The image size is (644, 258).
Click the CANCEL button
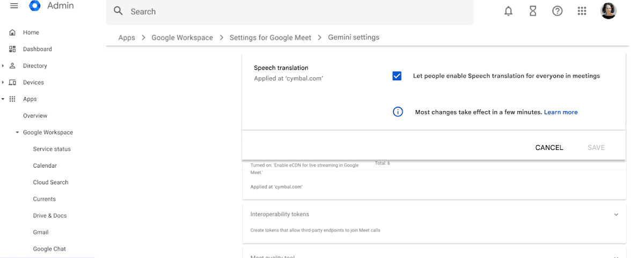pyautogui.click(x=549, y=147)
